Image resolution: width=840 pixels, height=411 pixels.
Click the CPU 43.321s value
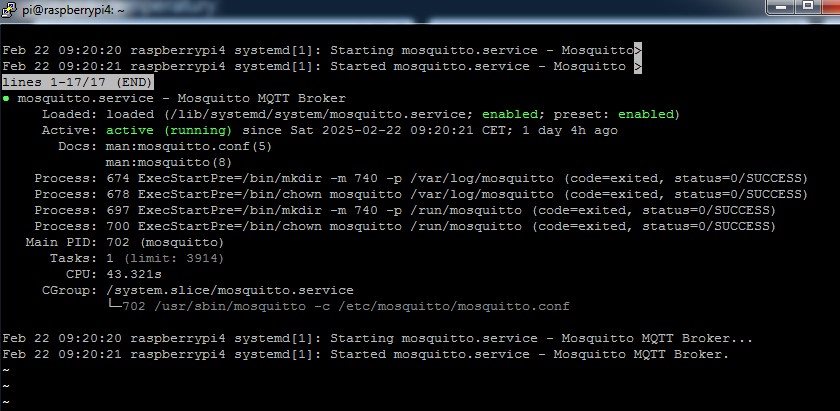pyautogui.click(x=134, y=274)
